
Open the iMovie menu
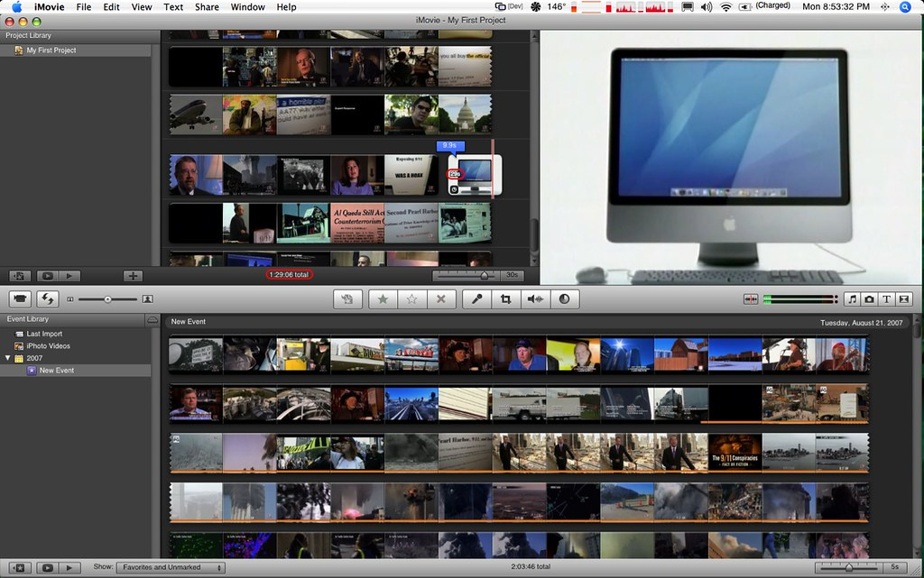pyautogui.click(x=49, y=7)
